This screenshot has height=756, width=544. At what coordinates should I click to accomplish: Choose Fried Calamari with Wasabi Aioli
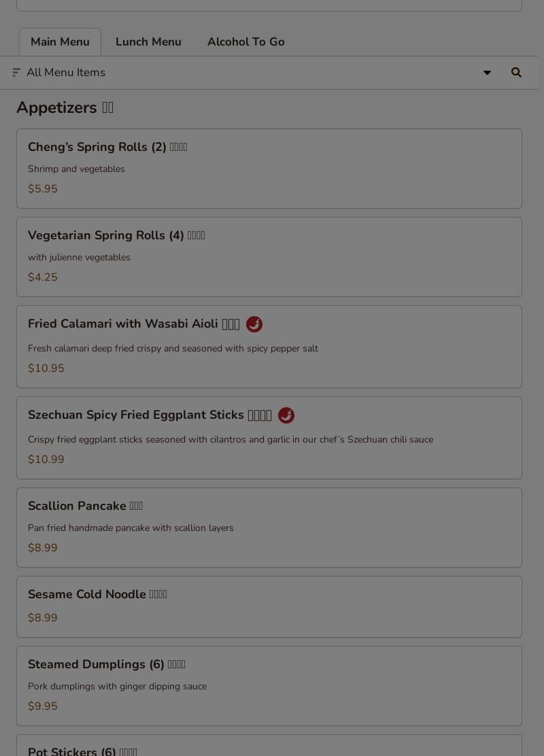(x=269, y=347)
